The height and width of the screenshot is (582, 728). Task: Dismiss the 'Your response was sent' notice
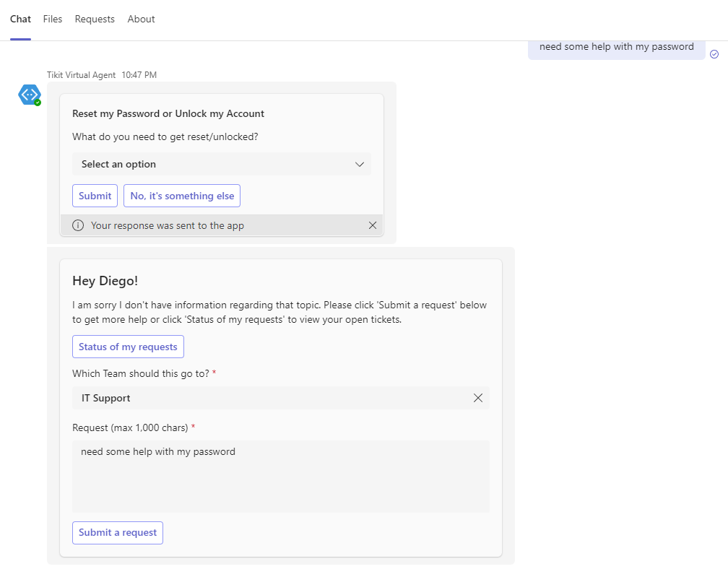373,225
